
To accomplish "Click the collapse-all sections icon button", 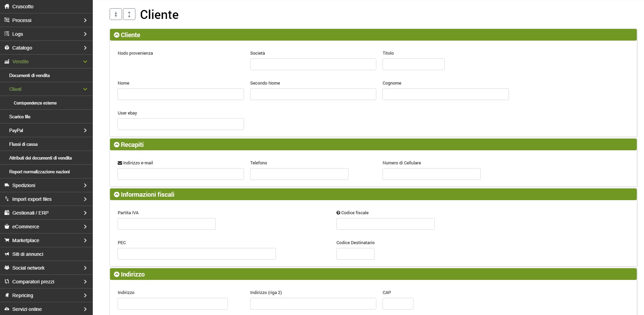I will point(116,14).
